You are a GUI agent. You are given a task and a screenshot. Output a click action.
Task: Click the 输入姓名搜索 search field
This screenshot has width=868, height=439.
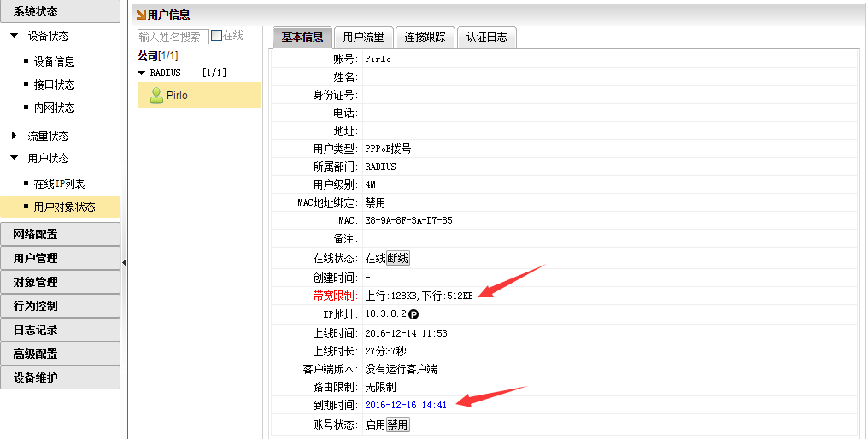tap(173, 37)
